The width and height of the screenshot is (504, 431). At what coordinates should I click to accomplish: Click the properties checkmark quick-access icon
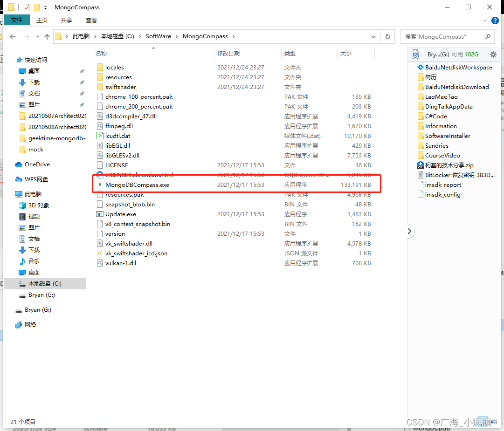27,7
